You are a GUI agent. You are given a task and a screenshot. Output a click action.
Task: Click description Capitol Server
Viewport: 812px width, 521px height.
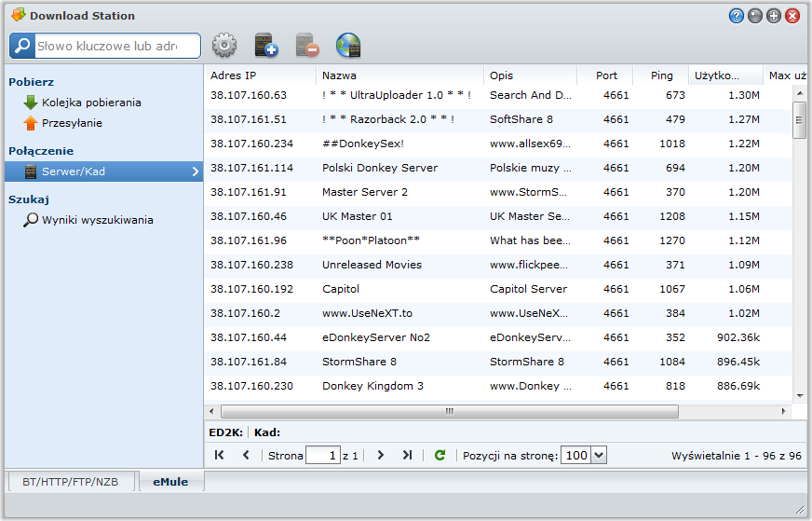[x=528, y=289]
